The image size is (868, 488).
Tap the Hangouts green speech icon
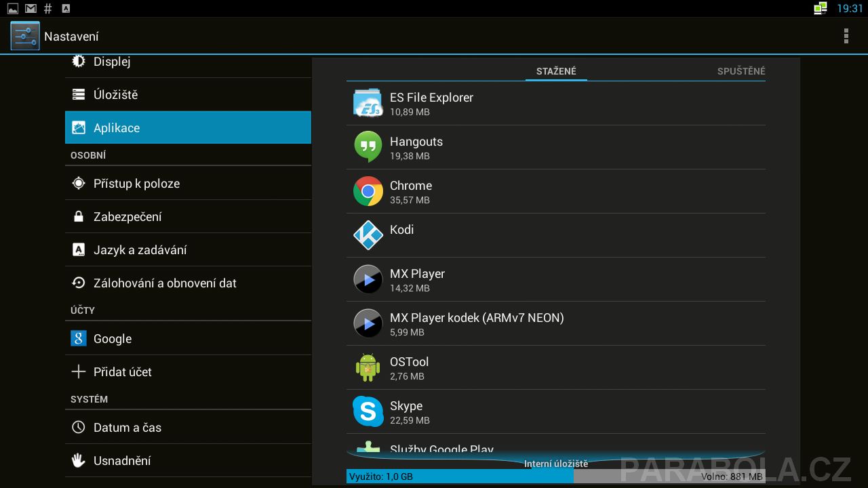[x=368, y=147]
